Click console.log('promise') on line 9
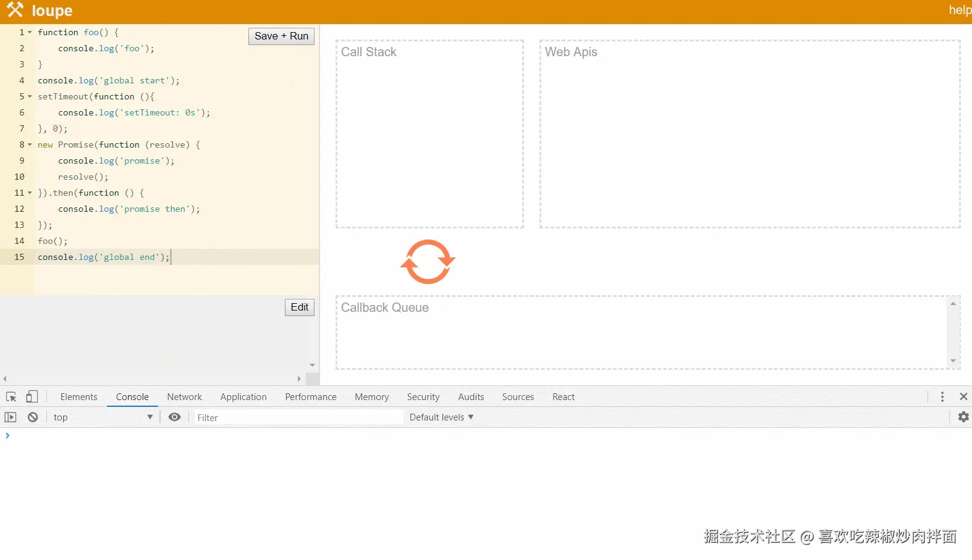Image resolution: width=972 pixels, height=560 pixels. (x=116, y=161)
